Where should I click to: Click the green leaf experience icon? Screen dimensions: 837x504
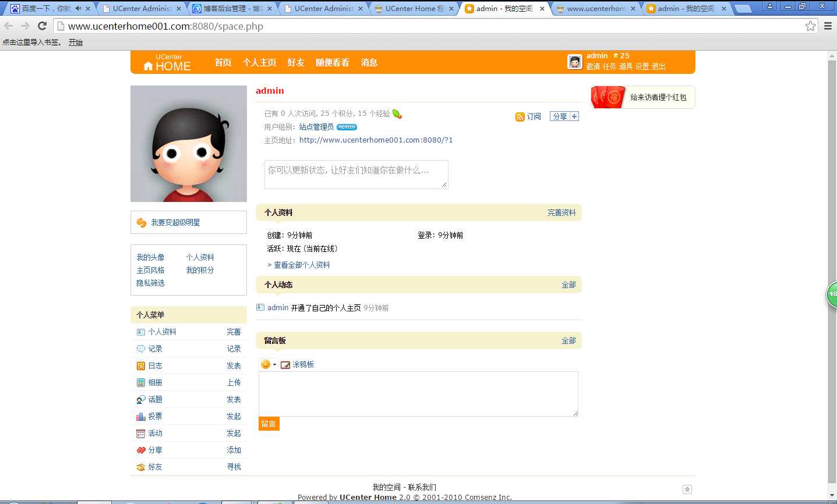click(397, 114)
